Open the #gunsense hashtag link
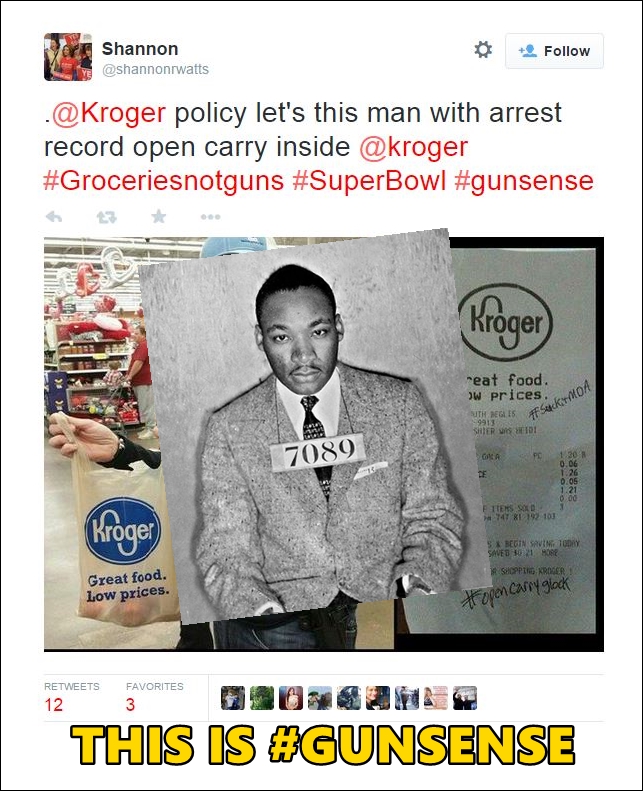 click(524, 181)
